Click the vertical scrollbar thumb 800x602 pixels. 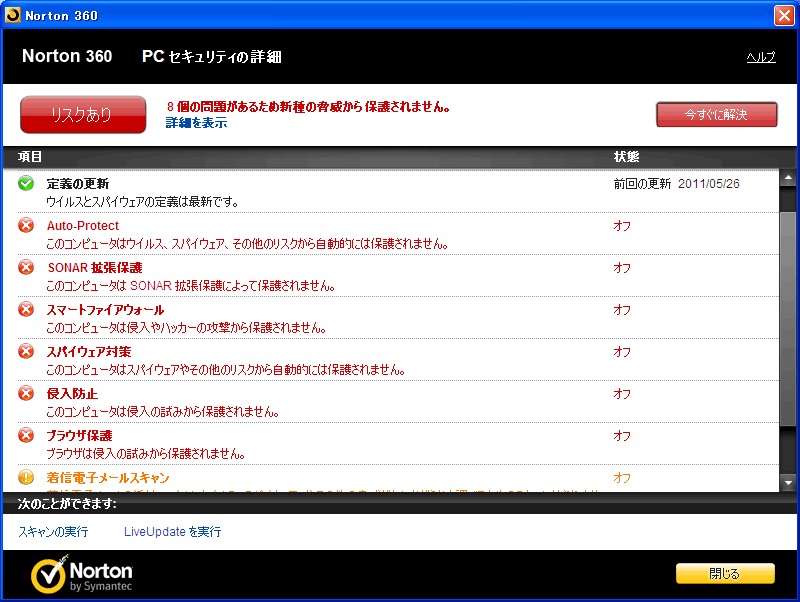788,319
